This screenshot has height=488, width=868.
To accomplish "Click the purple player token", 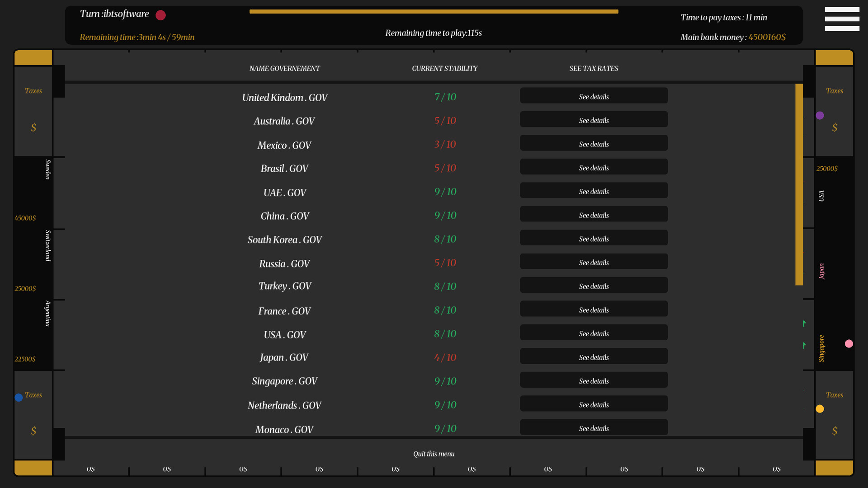I will coord(820,116).
